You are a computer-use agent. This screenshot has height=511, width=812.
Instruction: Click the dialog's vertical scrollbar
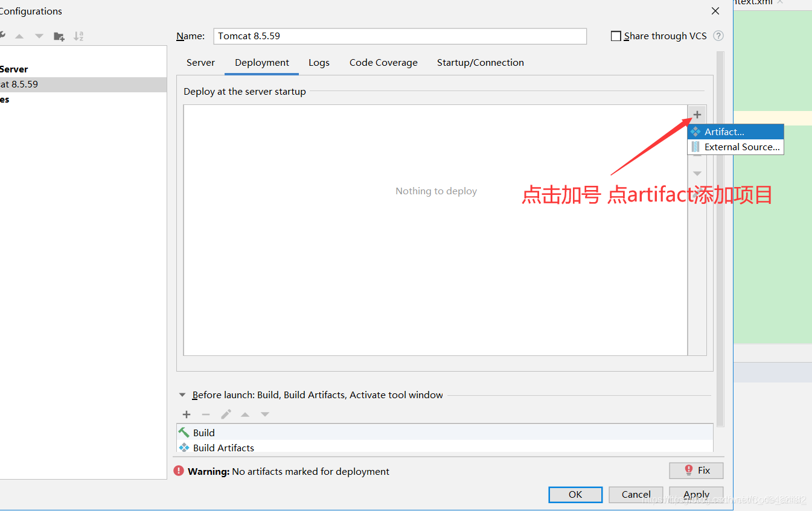pyautogui.click(x=720, y=240)
